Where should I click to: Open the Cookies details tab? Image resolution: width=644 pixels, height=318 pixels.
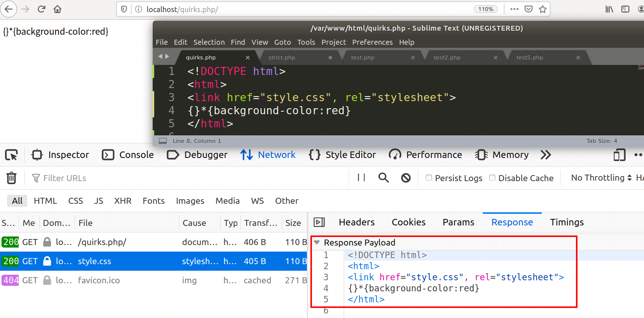408,222
